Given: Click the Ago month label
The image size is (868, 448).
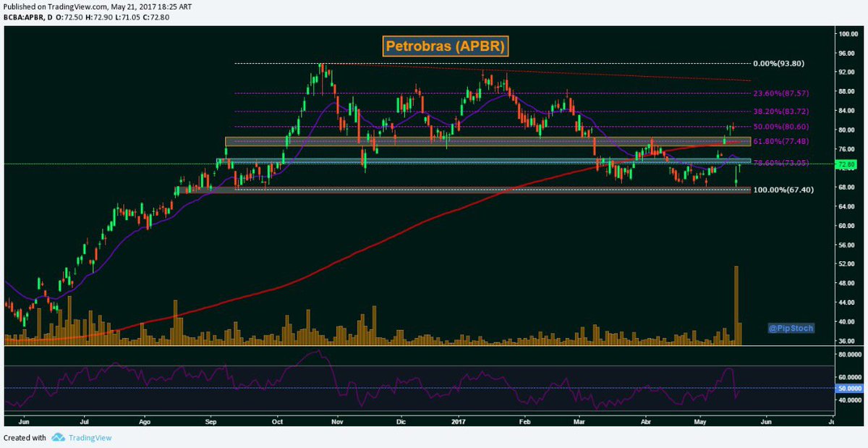Looking at the screenshot, I should tap(145, 420).
